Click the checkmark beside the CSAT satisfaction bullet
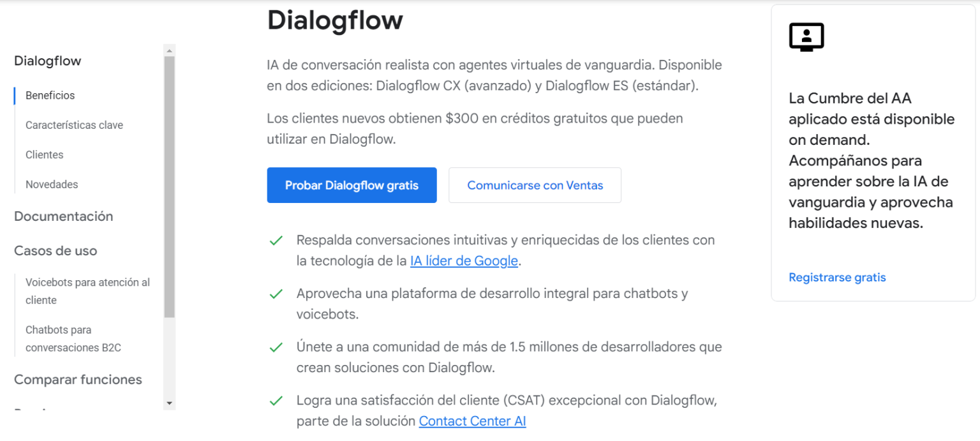This screenshot has width=980, height=441. pyautogui.click(x=276, y=401)
